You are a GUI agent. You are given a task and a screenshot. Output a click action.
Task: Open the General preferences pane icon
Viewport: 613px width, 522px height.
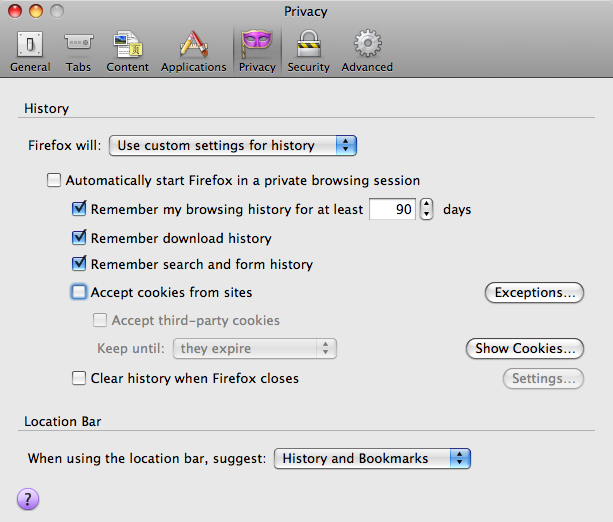coord(30,47)
